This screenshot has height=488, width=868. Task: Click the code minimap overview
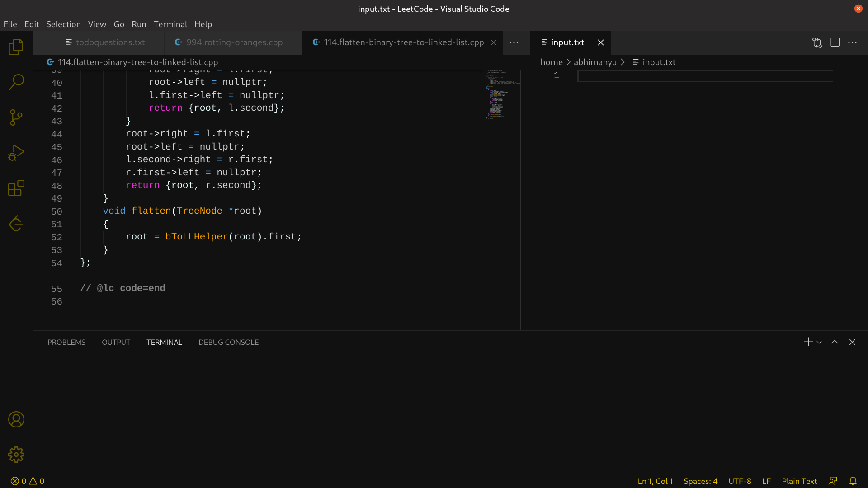click(x=503, y=94)
